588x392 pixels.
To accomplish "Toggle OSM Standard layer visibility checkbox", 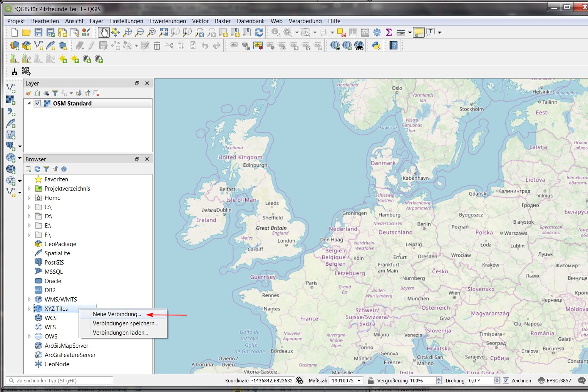I will click(x=38, y=103).
